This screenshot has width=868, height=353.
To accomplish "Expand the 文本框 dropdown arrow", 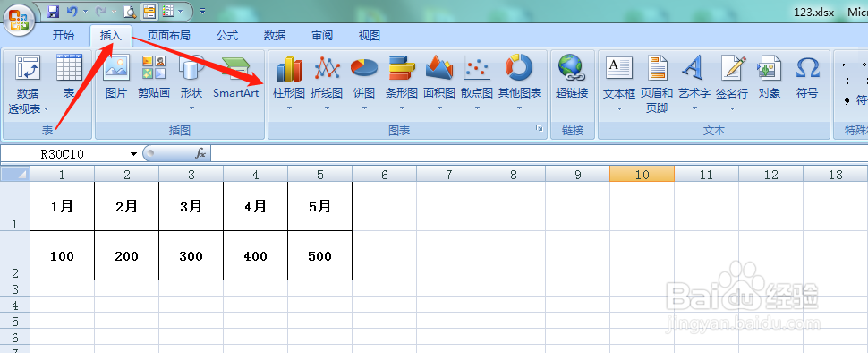I will tap(619, 108).
